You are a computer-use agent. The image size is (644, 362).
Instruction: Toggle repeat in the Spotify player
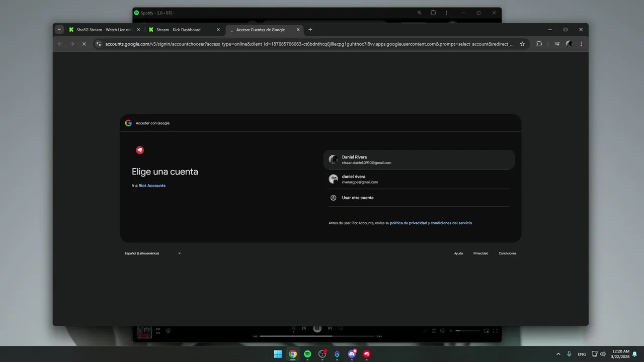341,328
